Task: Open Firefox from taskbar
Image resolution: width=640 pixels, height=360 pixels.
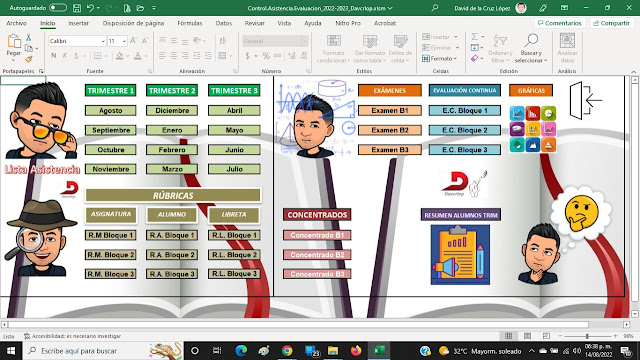Action: pos(356,351)
